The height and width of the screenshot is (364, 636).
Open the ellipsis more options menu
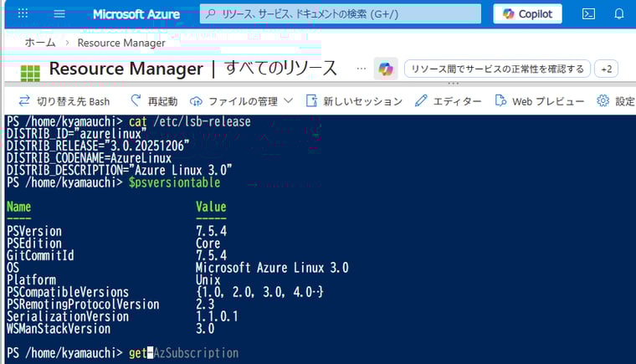(x=362, y=69)
